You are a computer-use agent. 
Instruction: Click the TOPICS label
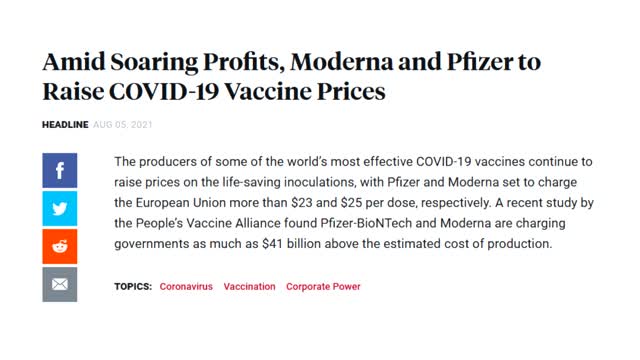pos(133,287)
